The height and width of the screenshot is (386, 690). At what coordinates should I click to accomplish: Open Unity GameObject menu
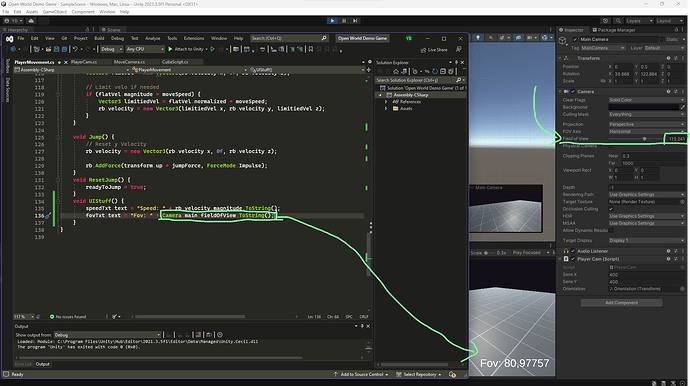(55, 12)
